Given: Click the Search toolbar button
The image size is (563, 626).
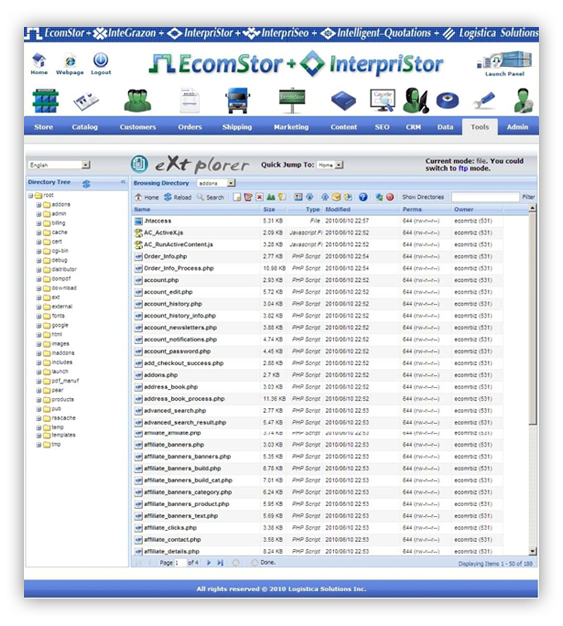Looking at the screenshot, I should pyautogui.click(x=210, y=197).
